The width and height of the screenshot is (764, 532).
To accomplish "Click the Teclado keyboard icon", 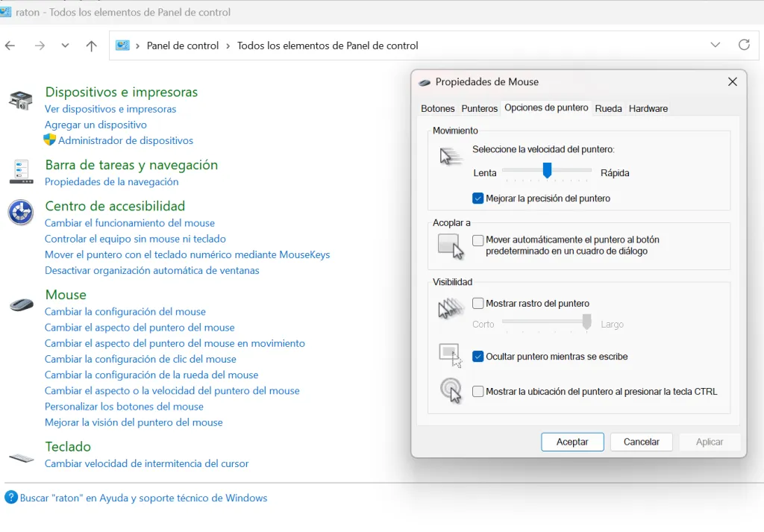I will (x=22, y=458).
